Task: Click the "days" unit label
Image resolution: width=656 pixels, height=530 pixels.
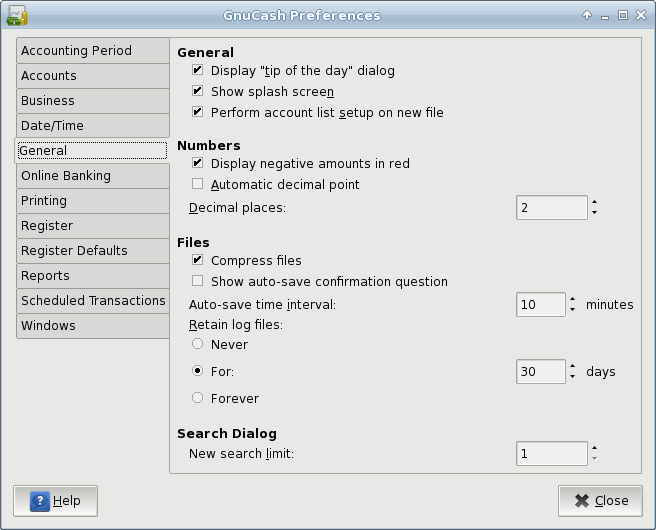Action: coord(601,371)
